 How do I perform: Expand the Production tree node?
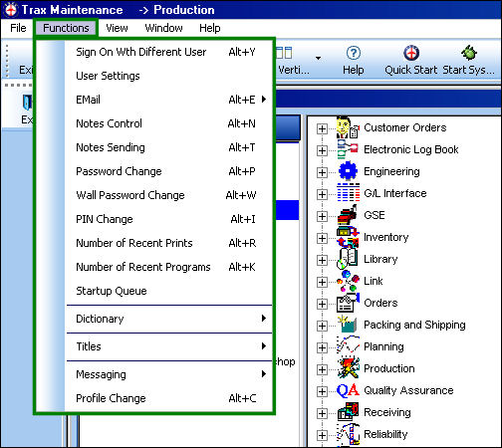click(x=322, y=369)
